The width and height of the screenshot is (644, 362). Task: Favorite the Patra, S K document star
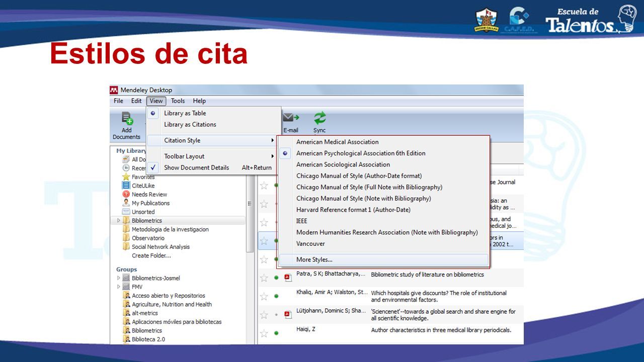[x=264, y=278]
